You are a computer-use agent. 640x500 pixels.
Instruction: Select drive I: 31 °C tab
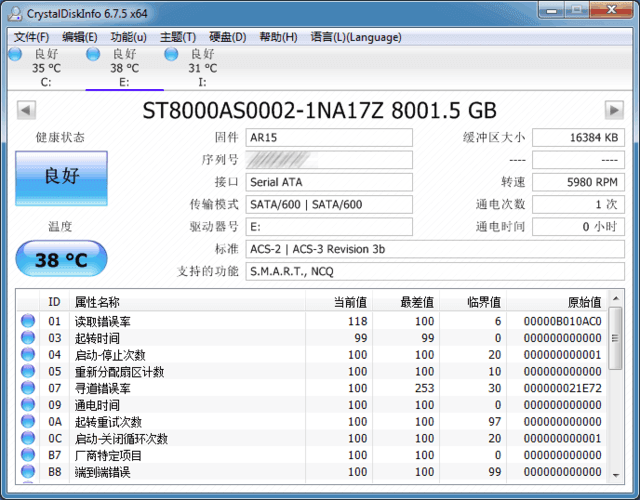click(x=203, y=68)
